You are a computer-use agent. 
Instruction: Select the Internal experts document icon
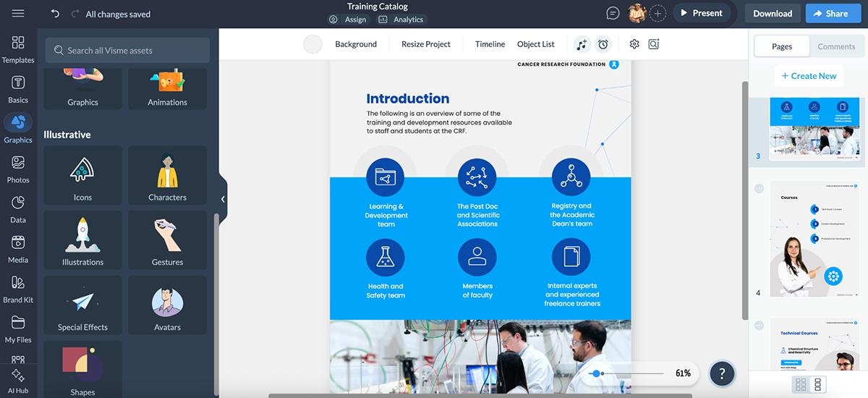click(x=571, y=256)
